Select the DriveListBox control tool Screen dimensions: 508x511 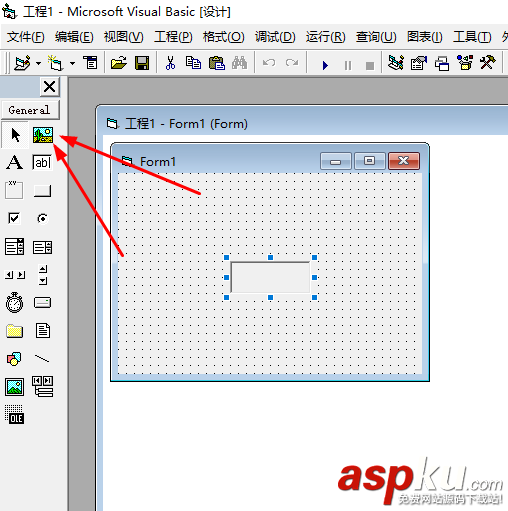point(42,303)
